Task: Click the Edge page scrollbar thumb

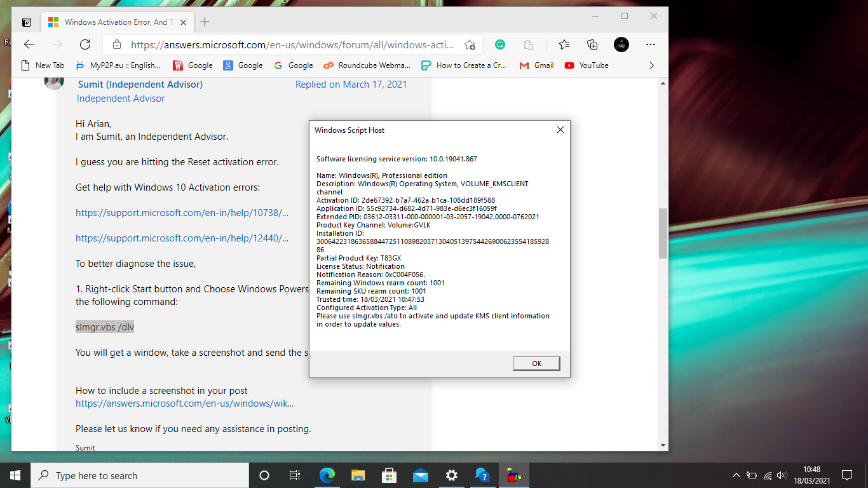Action: click(x=663, y=233)
